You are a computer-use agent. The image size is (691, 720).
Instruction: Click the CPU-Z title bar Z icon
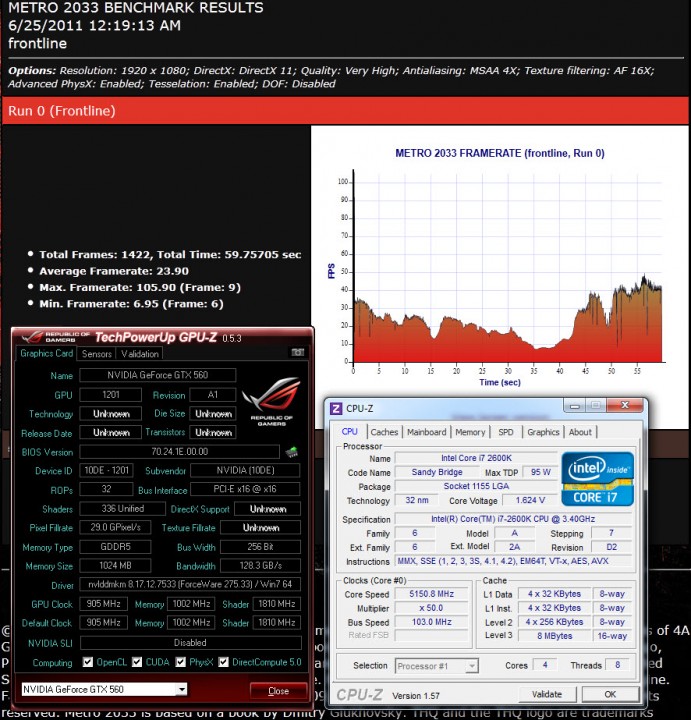pyautogui.click(x=336, y=408)
